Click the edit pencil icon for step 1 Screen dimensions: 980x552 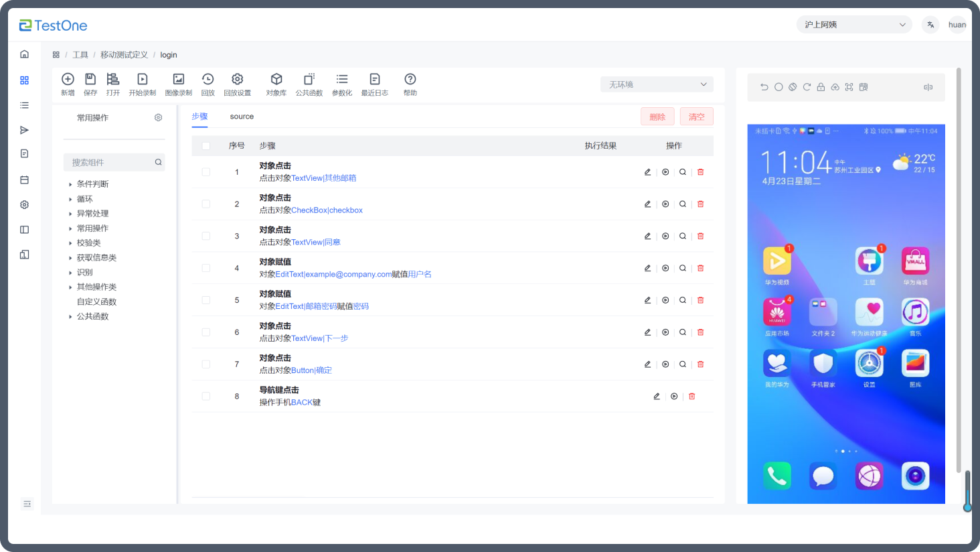click(x=647, y=172)
